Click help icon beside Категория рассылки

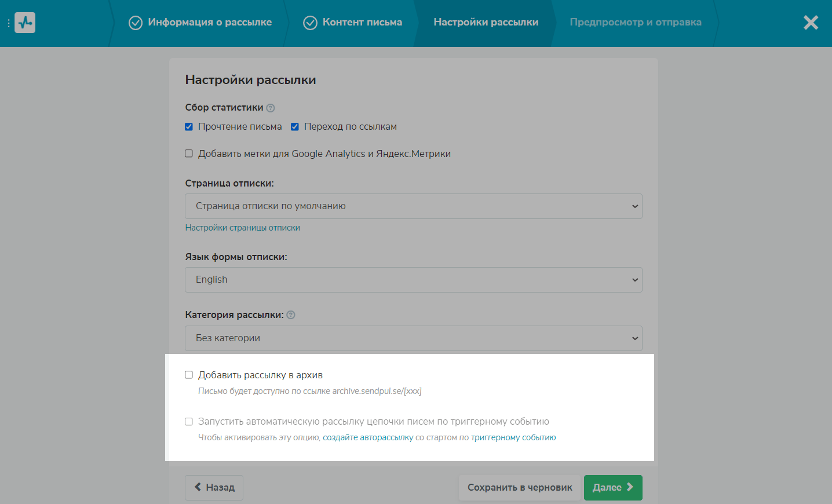click(291, 315)
